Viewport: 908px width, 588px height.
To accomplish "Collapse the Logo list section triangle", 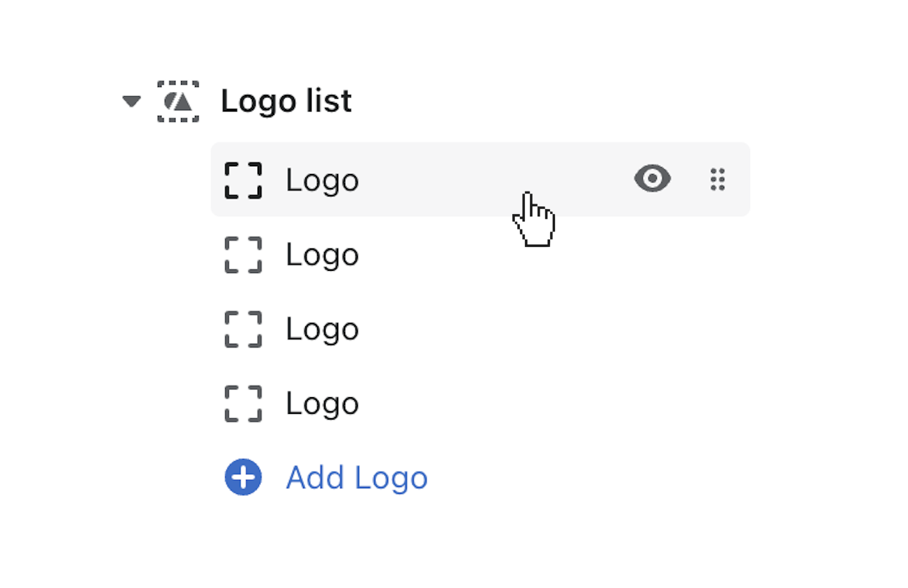I will coord(131,102).
